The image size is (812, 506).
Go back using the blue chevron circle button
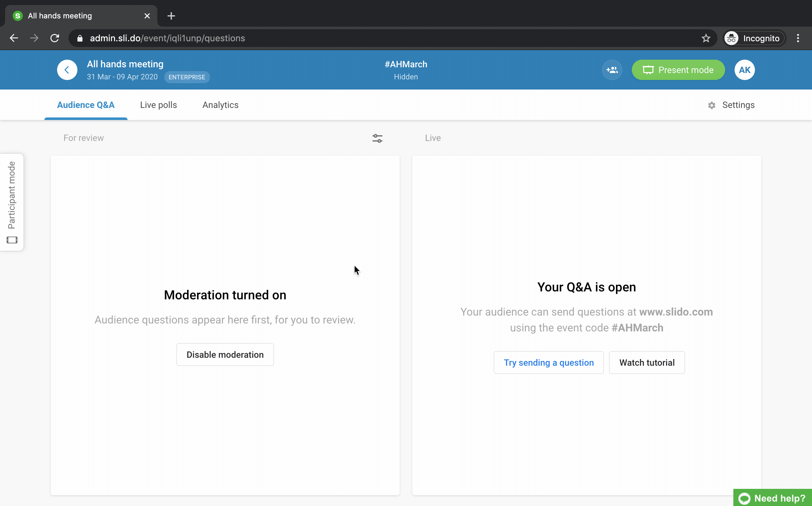click(x=67, y=70)
